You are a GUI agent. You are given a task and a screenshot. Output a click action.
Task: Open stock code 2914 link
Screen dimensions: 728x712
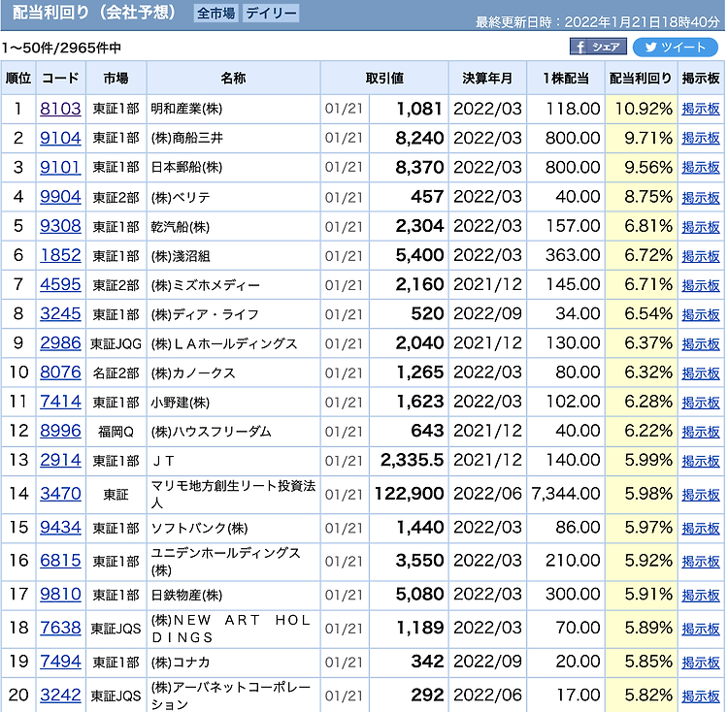coord(60,460)
